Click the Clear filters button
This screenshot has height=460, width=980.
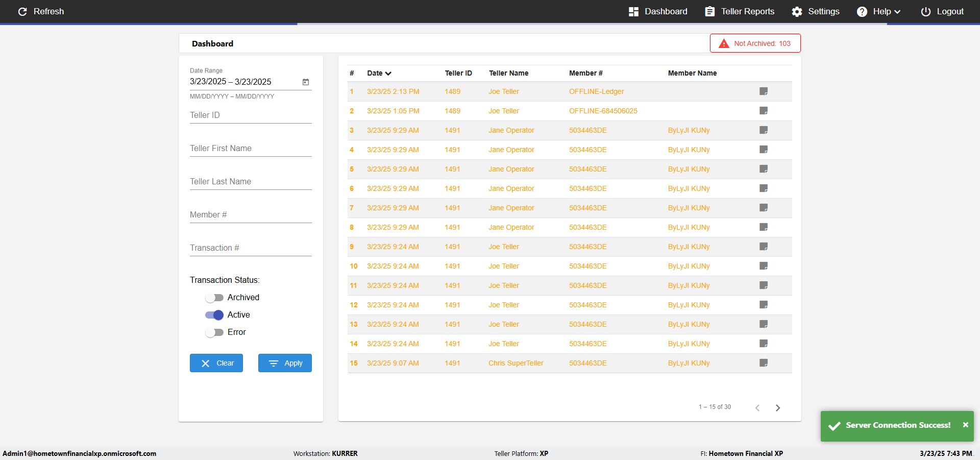[216, 363]
